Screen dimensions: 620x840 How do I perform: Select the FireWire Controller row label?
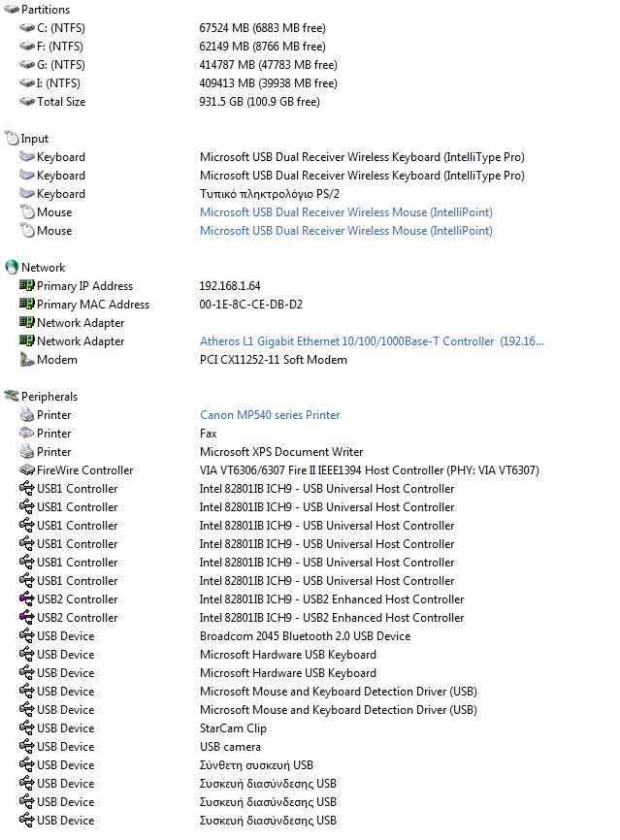click(84, 469)
